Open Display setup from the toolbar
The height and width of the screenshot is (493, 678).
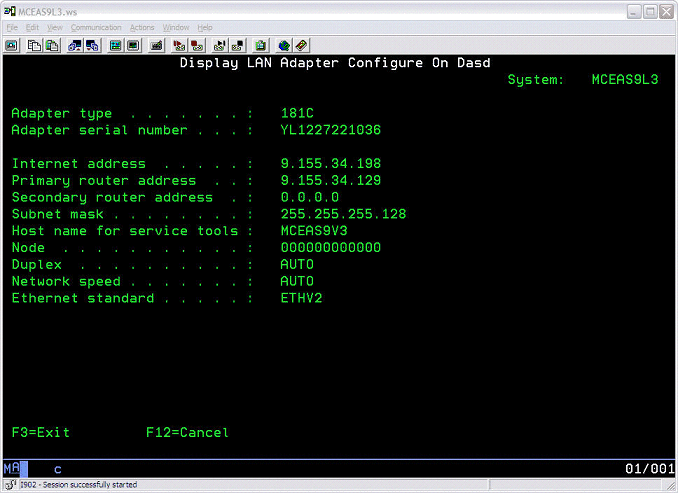coord(115,45)
